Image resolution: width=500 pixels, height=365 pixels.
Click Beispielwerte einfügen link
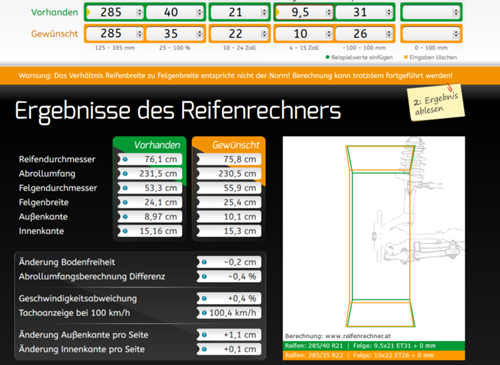(x=362, y=57)
